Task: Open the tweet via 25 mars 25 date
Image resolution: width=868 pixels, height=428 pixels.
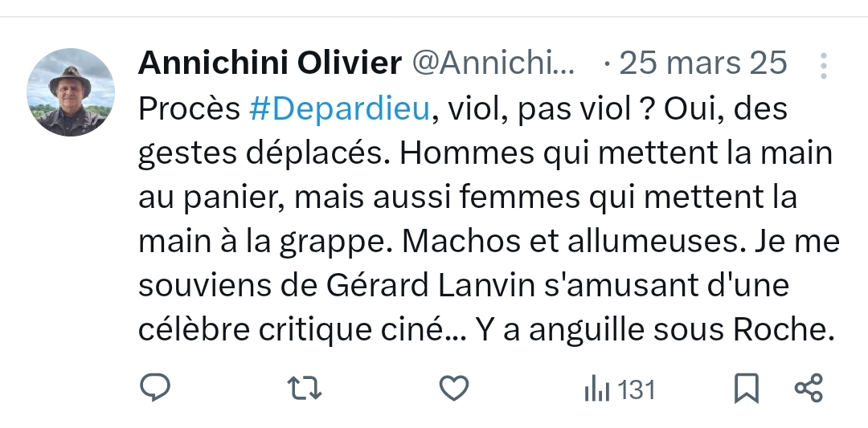Action: [x=702, y=63]
